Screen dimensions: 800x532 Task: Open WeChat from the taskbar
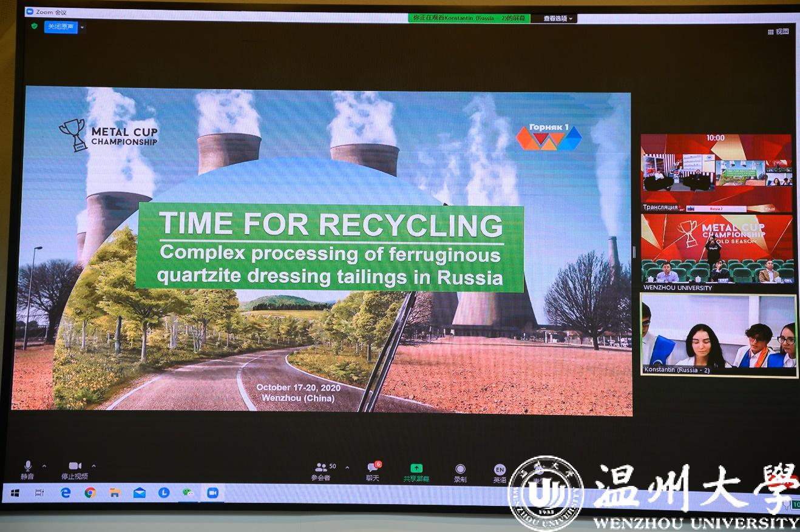(x=188, y=493)
